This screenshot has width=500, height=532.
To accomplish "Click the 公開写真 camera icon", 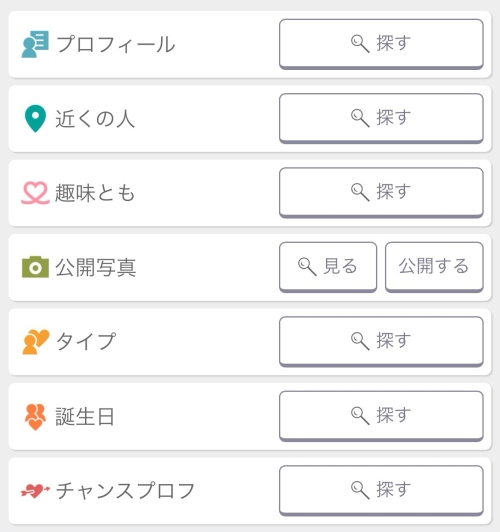I will coord(35,267).
